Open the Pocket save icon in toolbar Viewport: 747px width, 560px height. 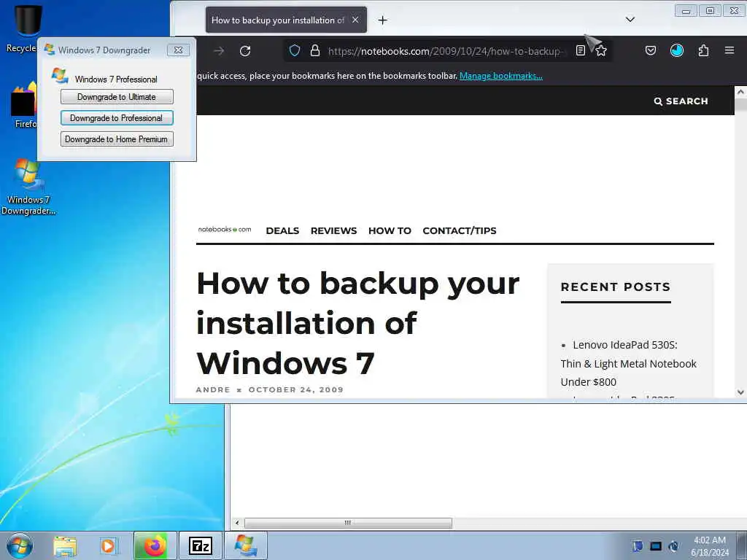pos(651,50)
